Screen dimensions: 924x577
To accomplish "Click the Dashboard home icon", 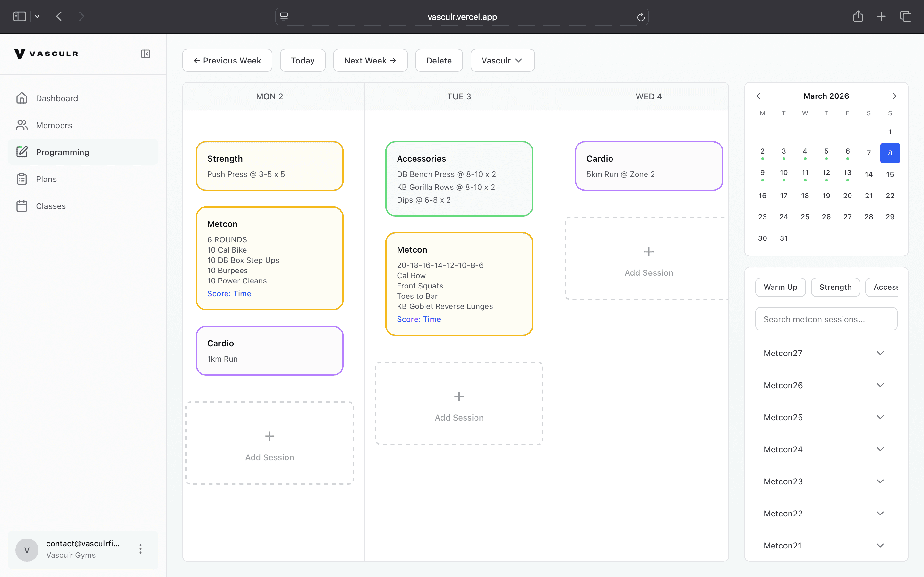I will tap(22, 98).
